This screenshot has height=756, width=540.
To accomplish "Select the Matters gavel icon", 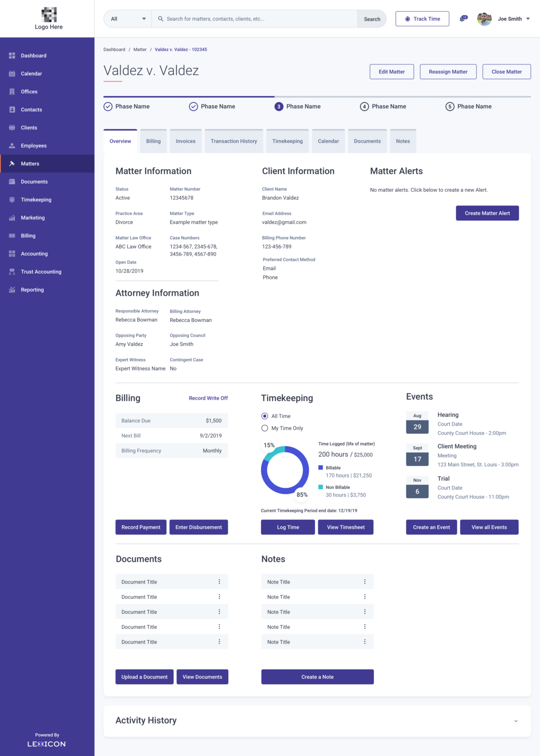I will [x=12, y=163].
